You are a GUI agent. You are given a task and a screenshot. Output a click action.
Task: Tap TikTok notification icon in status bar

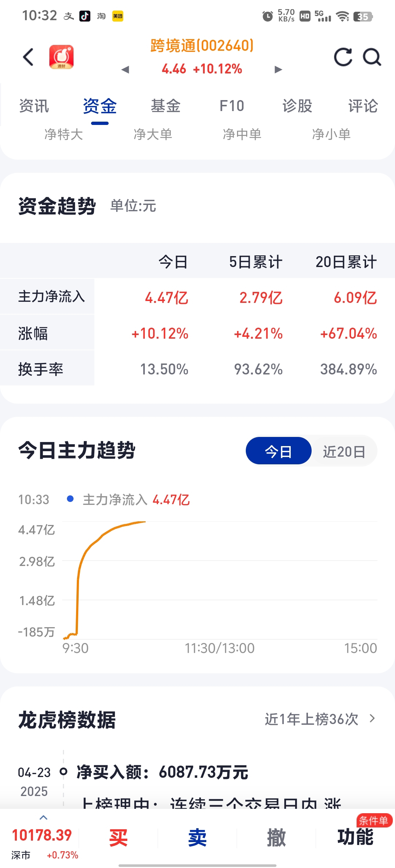[85, 16]
